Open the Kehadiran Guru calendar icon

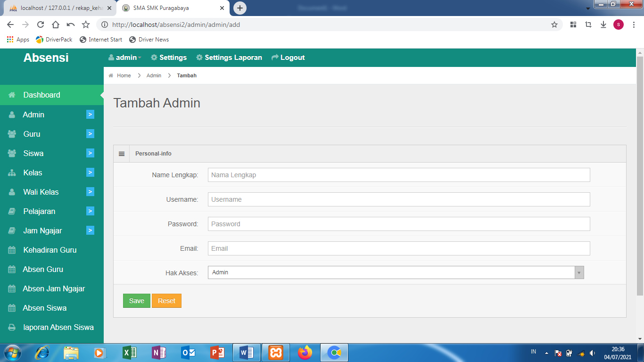pos(13,250)
